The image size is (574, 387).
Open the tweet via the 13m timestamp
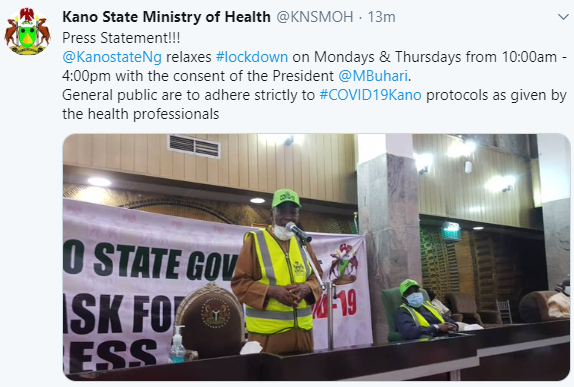point(381,17)
